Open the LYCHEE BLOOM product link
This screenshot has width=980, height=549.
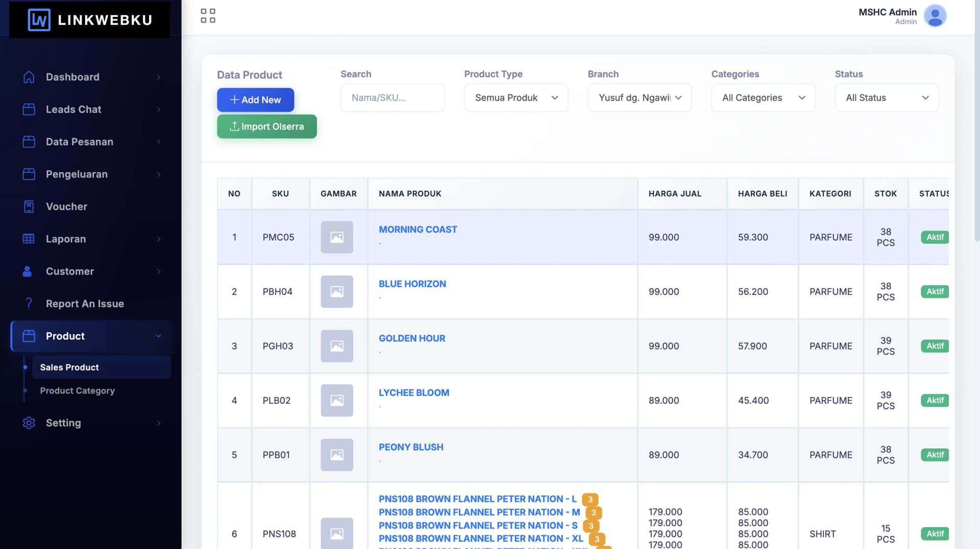click(414, 393)
